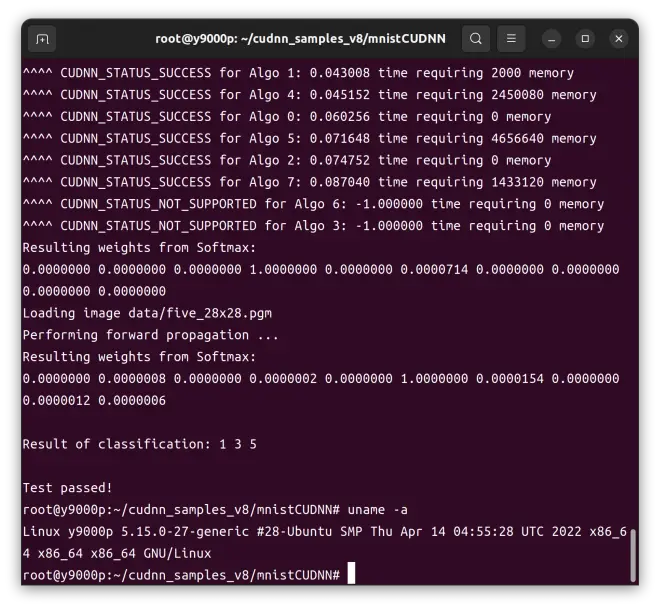
Task: Click the terminal cursor at the last prompt
Action: click(351, 573)
